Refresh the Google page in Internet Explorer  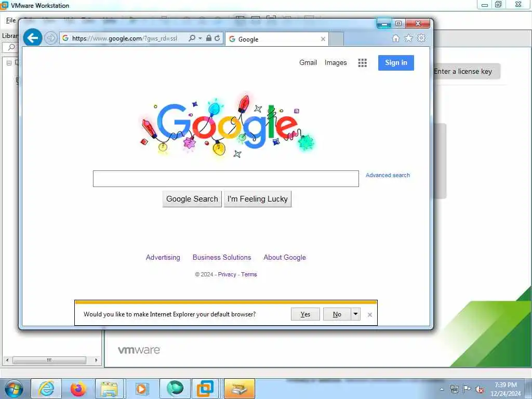pos(217,38)
